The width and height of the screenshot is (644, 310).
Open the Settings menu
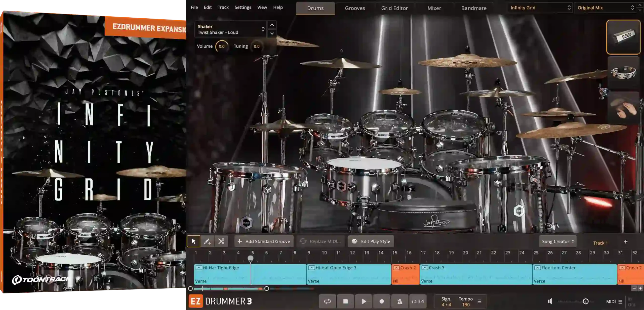tap(243, 7)
